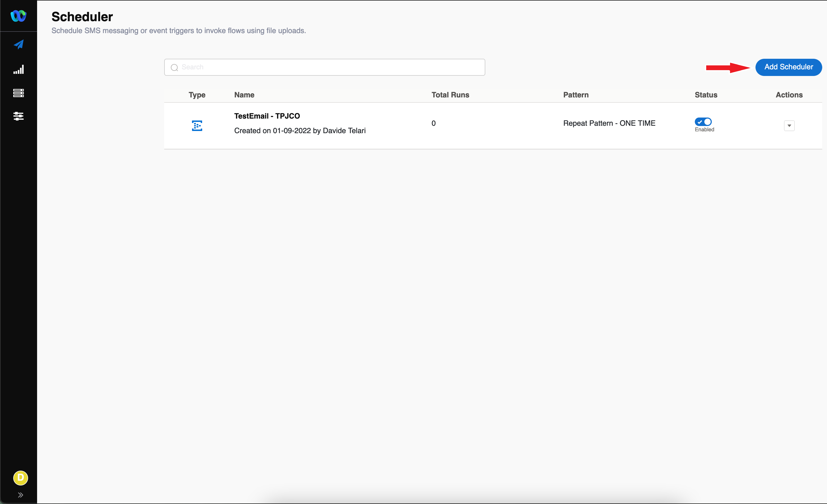Click the TestEmail scheduler type icon

pos(197,126)
